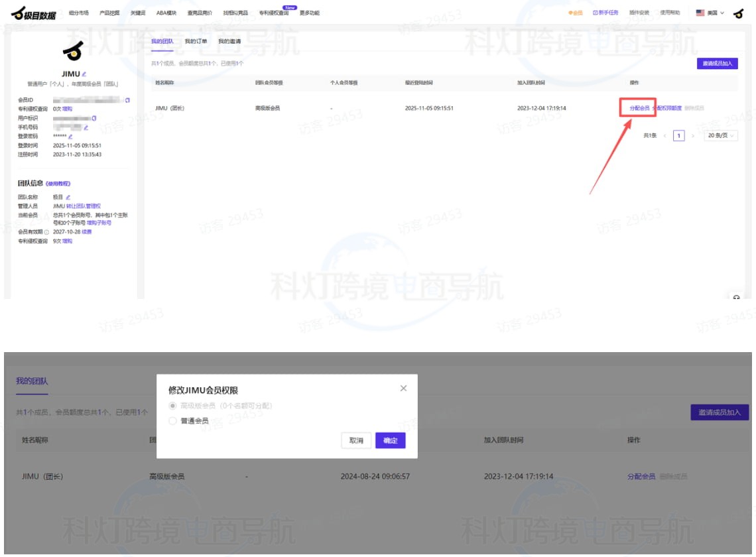Select the 高级版会员 radio option

[173, 406]
